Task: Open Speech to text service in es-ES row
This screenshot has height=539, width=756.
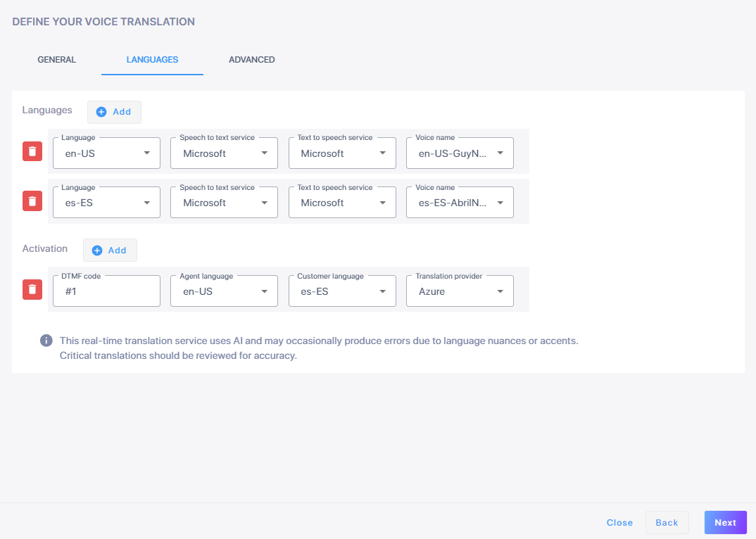Action: coord(225,203)
